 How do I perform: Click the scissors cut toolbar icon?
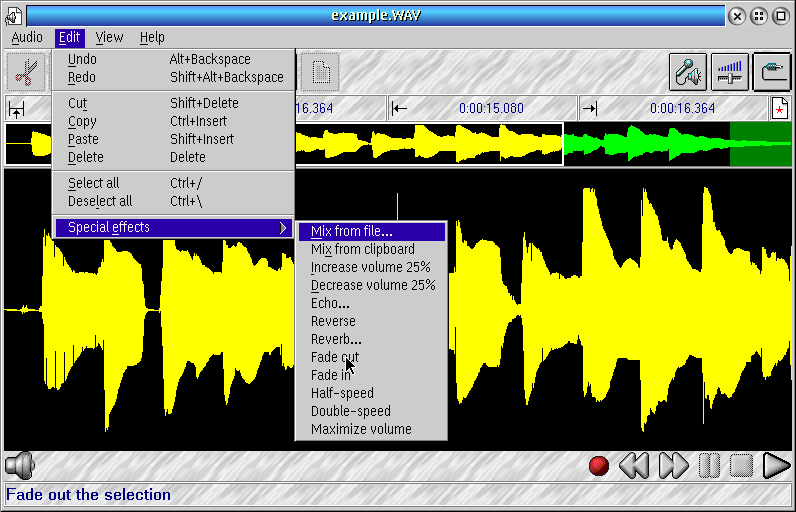[x=25, y=72]
